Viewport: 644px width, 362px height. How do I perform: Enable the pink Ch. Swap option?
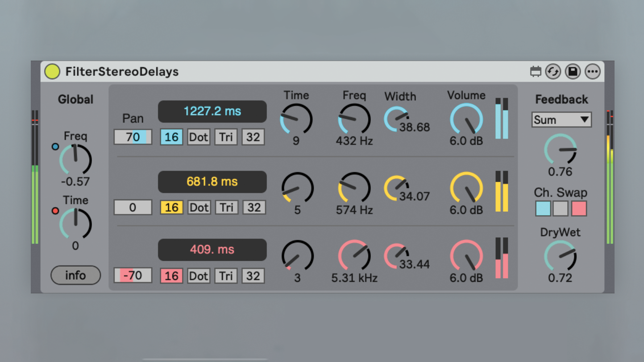pyautogui.click(x=578, y=209)
